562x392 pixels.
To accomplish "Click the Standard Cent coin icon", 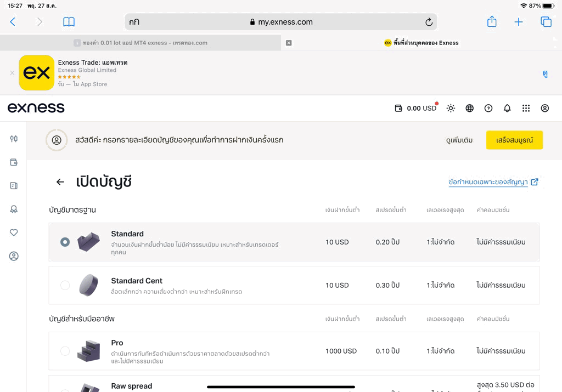I will (88, 285).
